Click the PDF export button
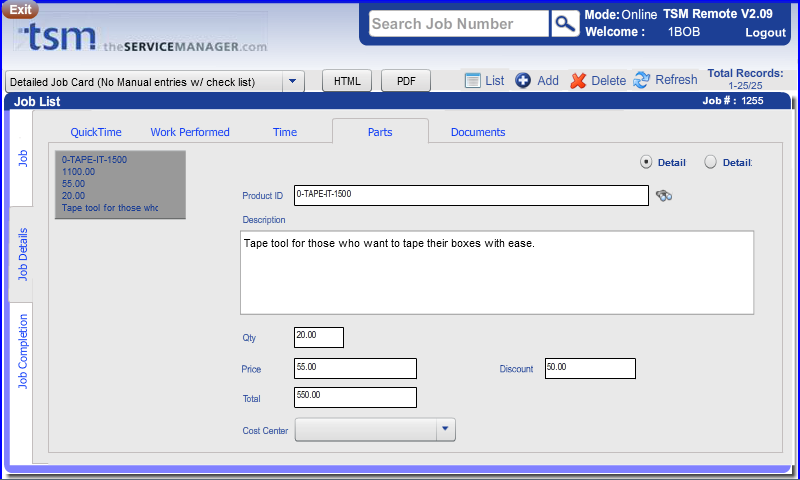The height and width of the screenshot is (480, 800). [406, 81]
